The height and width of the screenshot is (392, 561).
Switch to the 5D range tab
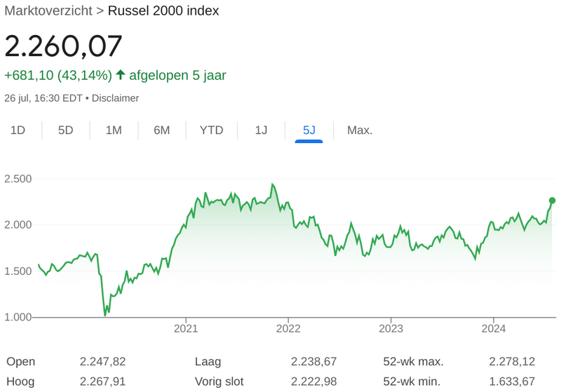(x=65, y=130)
